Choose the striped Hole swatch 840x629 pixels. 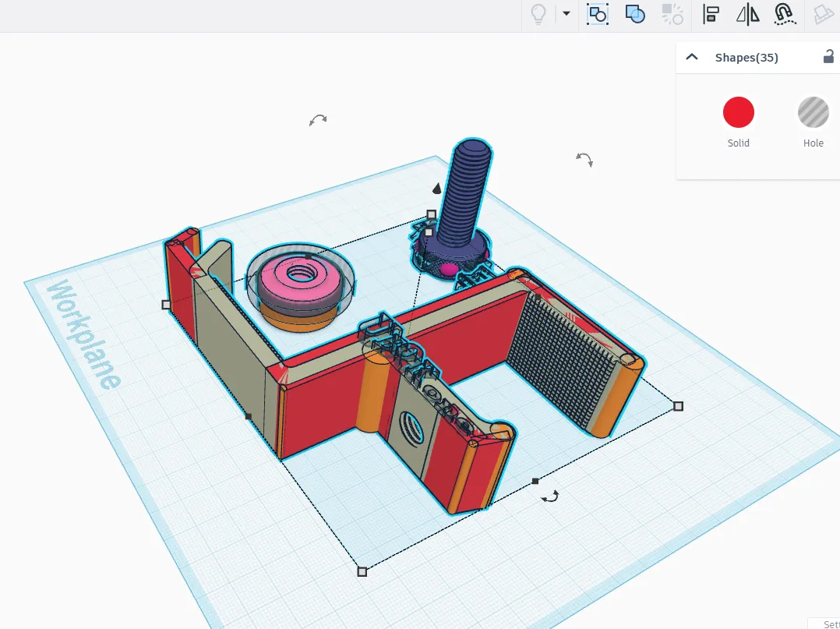(814, 112)
